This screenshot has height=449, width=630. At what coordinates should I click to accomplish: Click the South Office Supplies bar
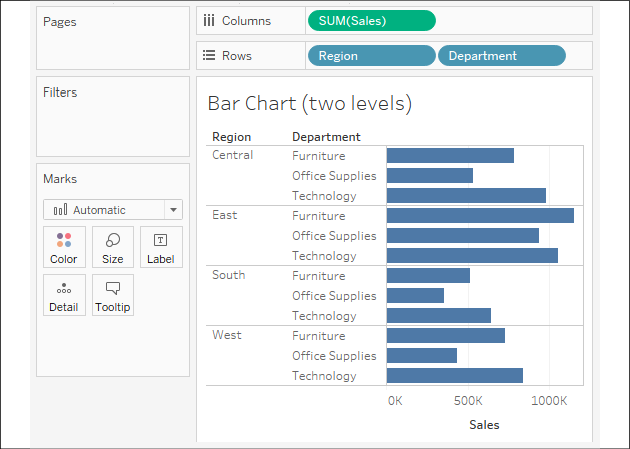pos(414,296)
